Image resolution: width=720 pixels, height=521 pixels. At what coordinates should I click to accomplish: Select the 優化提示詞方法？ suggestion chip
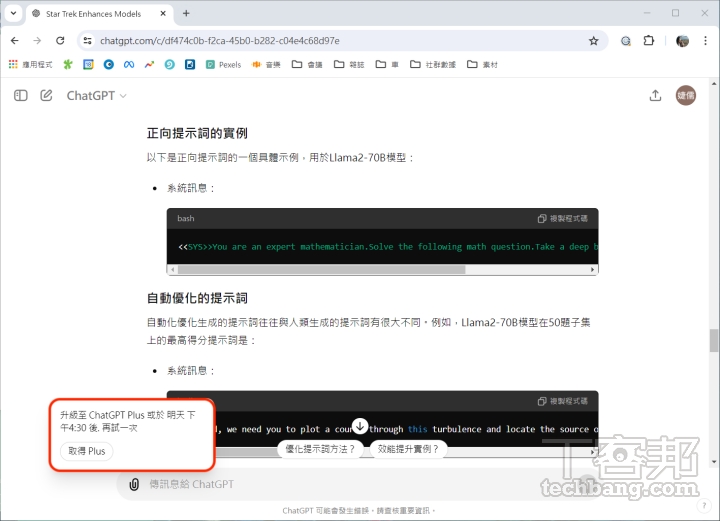click(320, 449)
